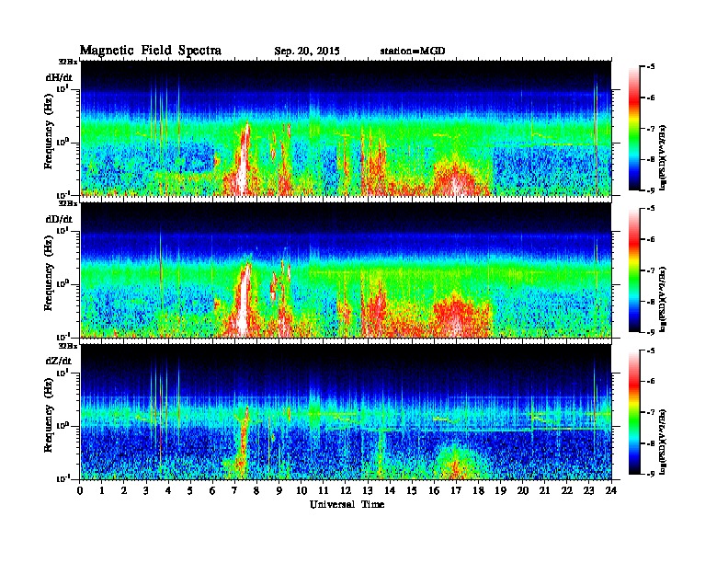Select the date text "Sep. 20, 2015"
This screenshot has height=563, width=728.
pos(307,52)
